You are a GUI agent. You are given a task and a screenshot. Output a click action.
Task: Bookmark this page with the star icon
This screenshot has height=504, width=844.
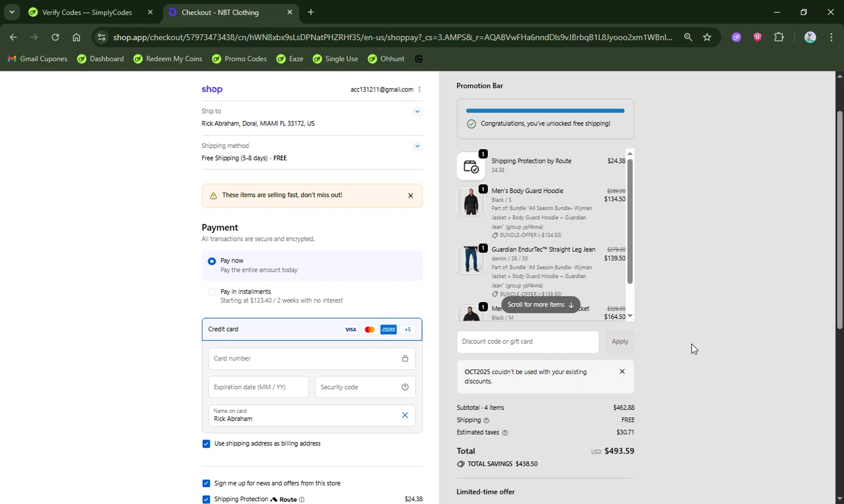707,37
